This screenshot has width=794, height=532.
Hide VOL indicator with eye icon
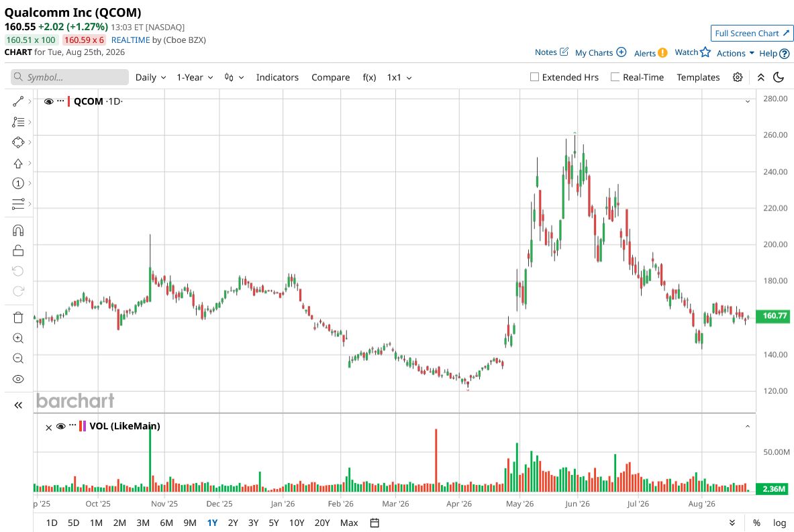[x=61, y=426]
